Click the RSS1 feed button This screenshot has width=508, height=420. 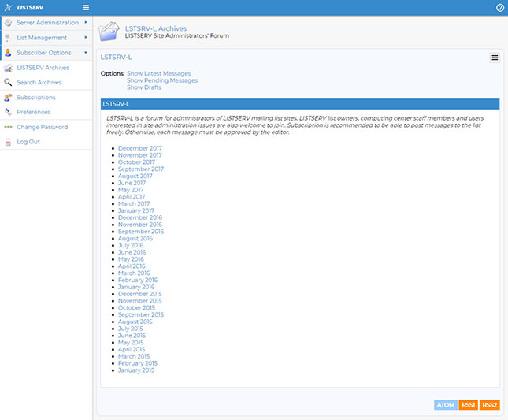pyautogui.click(x=468, y=405)
